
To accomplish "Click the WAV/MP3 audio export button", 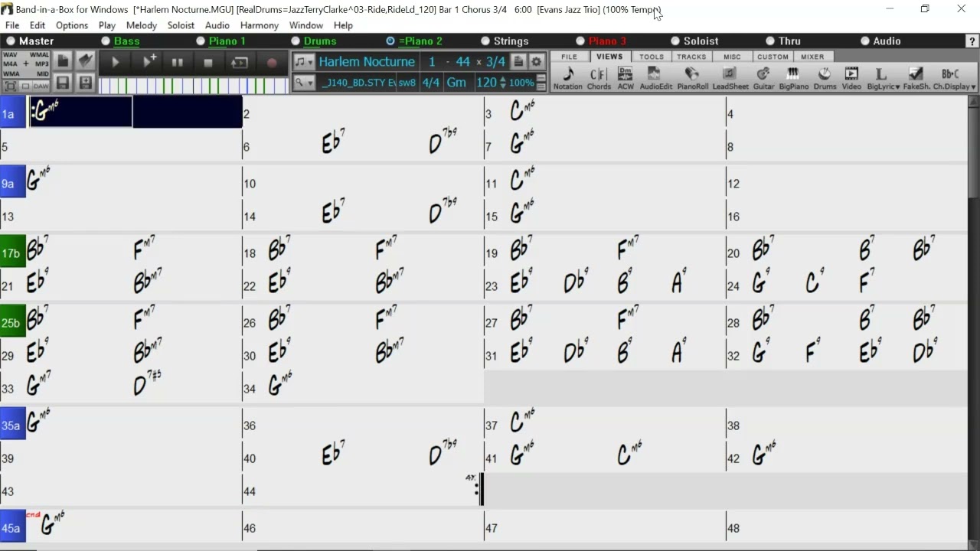I will (x=26, y=64).
